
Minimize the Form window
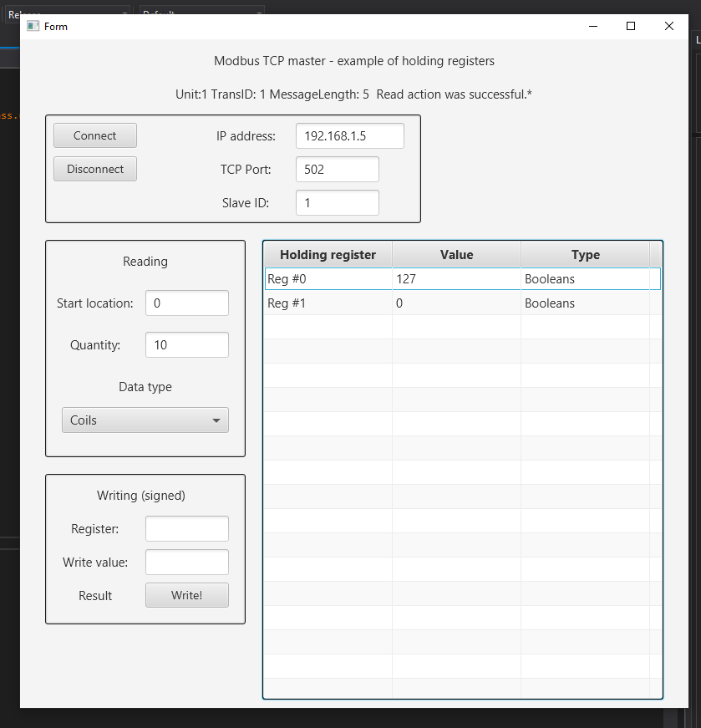593,27
